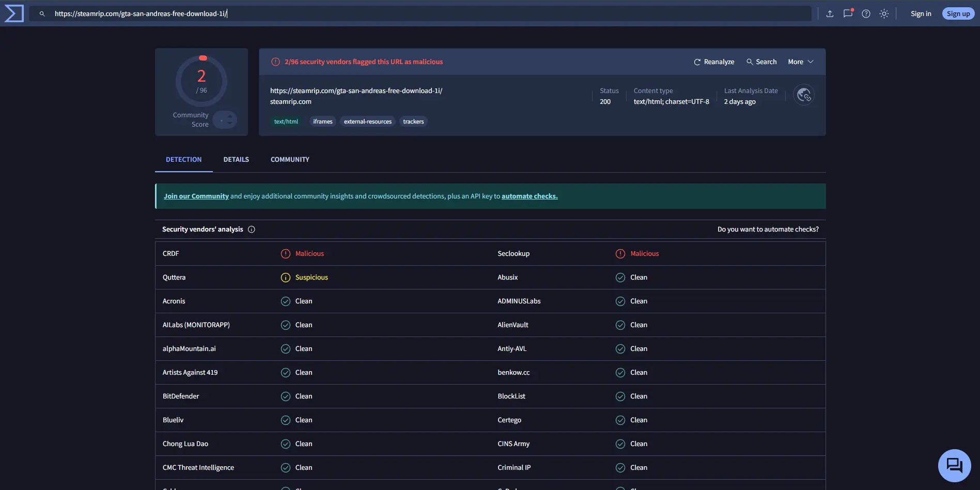Open the Join our Community link
The width and height of the screenshot is (980, 490).
tap(196, 196)
